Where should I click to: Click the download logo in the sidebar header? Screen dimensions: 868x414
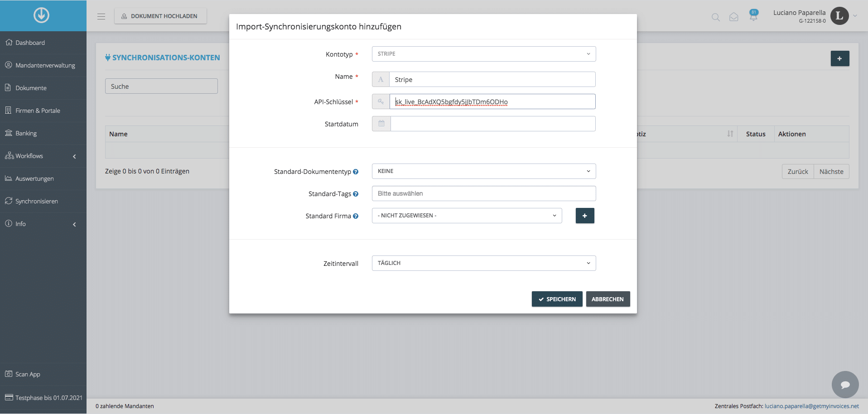[x=41, y=15]
